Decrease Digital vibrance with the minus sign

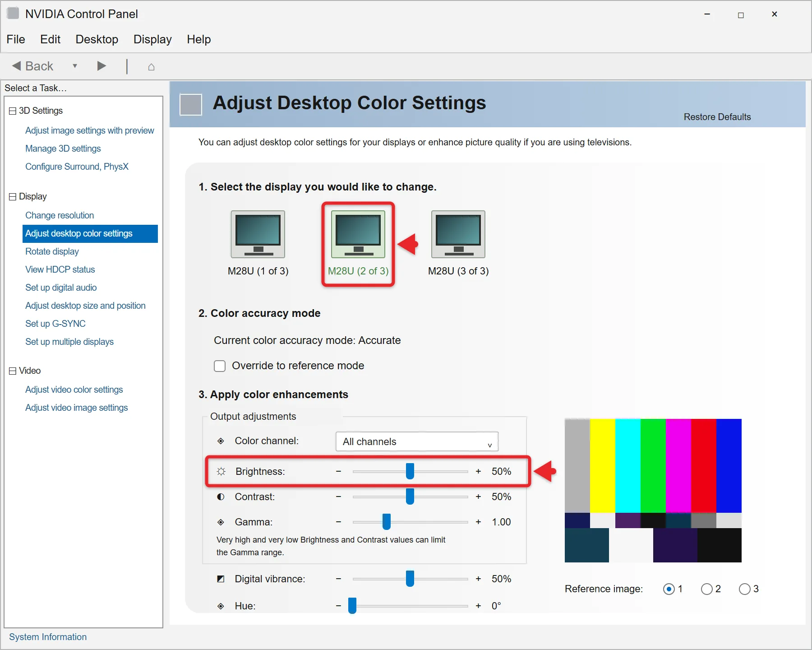[338, 579]
